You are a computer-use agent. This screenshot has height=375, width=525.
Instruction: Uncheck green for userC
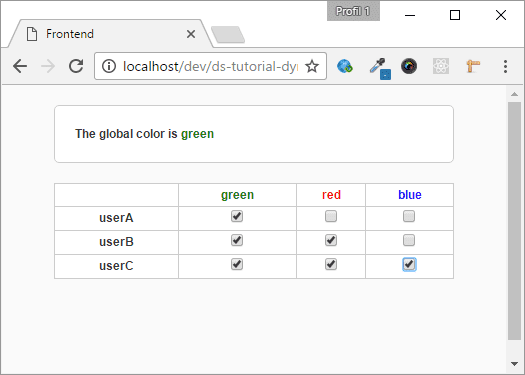[237, 264]
